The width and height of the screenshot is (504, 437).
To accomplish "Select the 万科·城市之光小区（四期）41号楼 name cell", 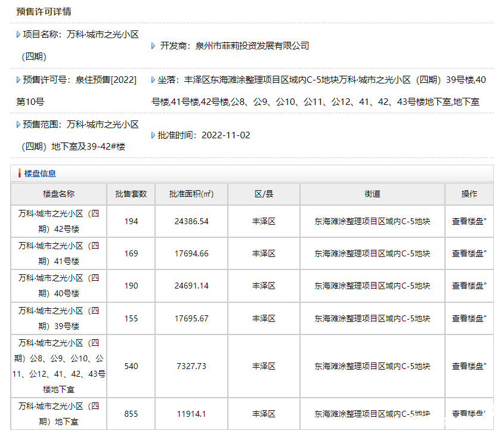I will tap(59, 253).
